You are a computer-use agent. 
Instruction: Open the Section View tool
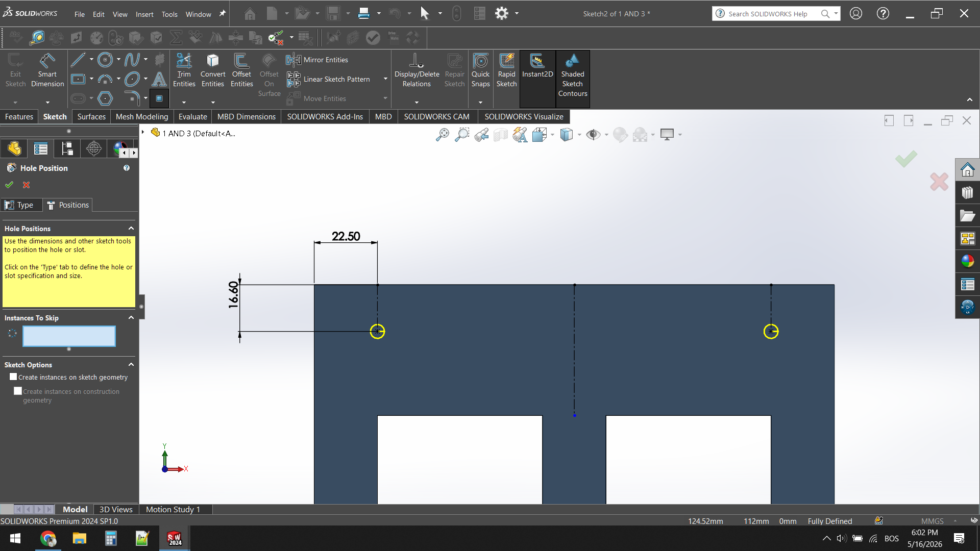(501, 135)
